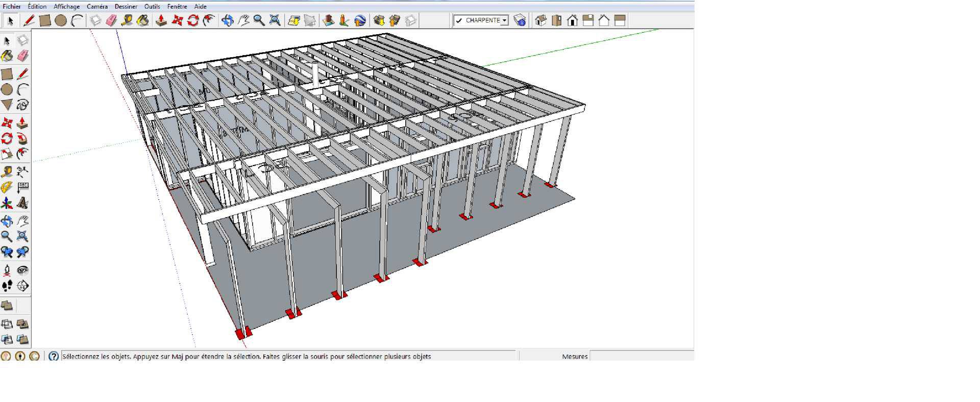Screen dimensions: 980x402
Task: Activate the Walk tool footprints icon
Action: (x=7, y=286)
